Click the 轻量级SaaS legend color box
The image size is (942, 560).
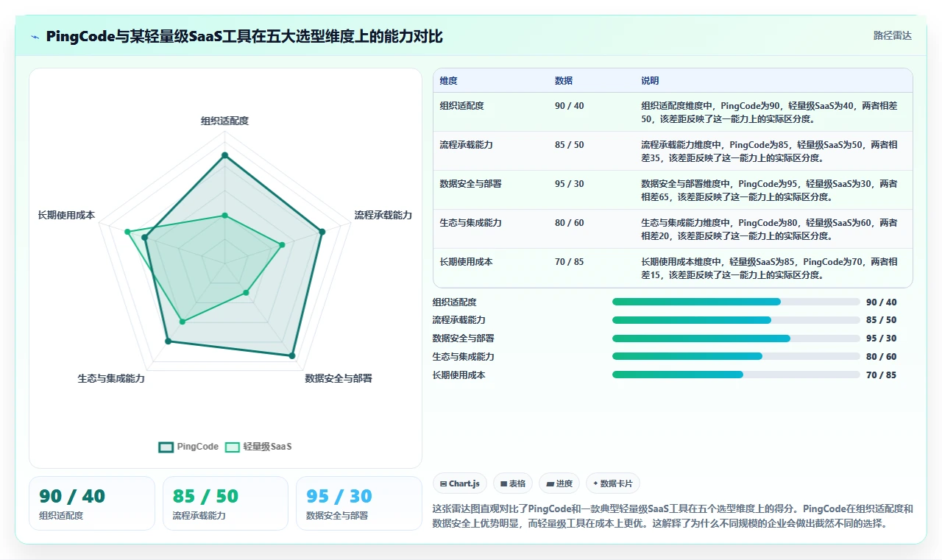(x=233, y=447)
